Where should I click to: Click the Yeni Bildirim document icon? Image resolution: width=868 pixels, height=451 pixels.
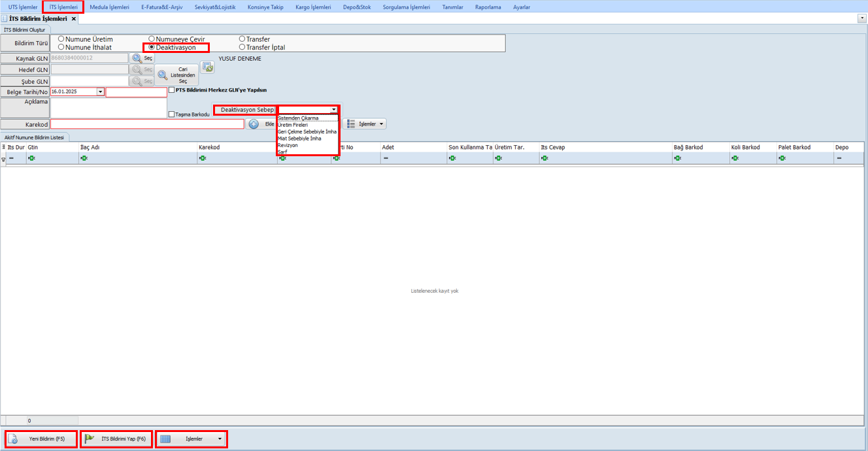[13, 439]
